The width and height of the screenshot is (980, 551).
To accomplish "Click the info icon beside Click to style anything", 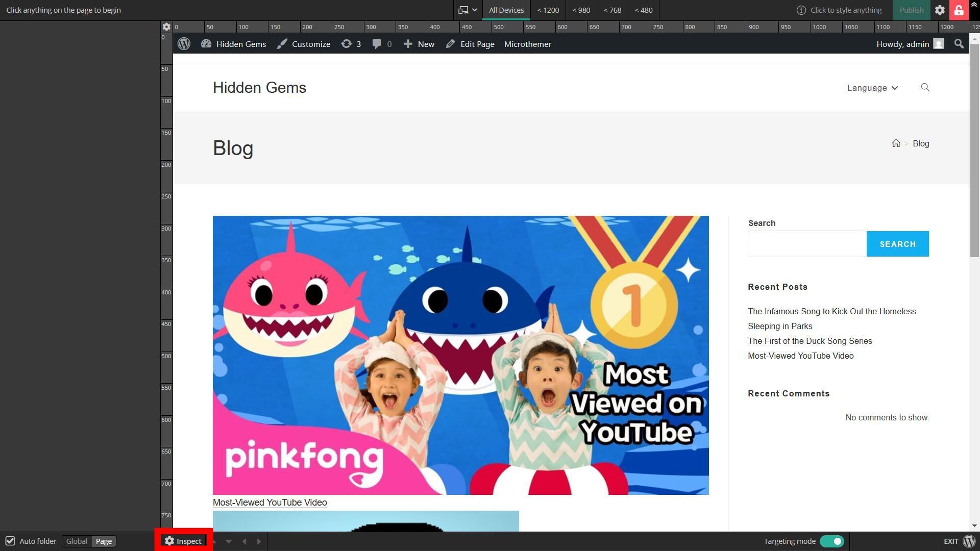I will pyautogui.click(x=801, y=10).
